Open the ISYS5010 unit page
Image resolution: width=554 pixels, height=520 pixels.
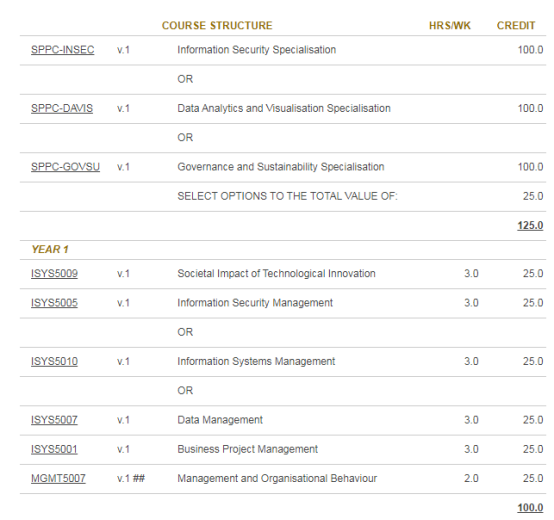tap(54, 361)
